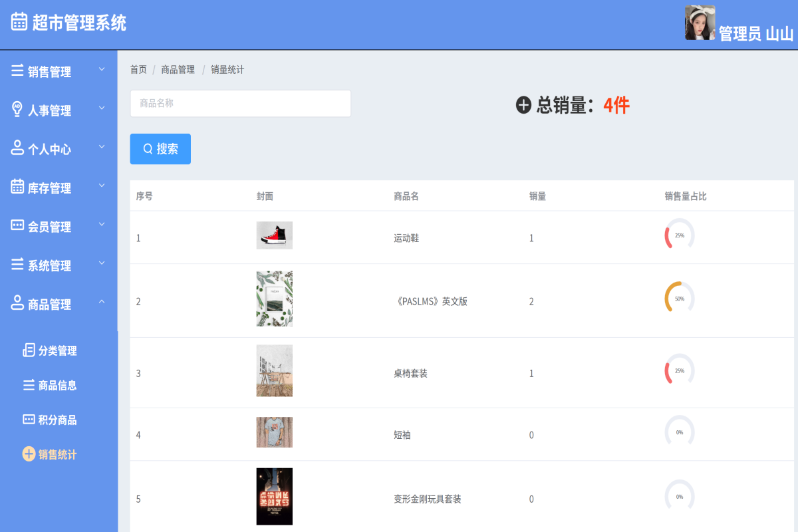Select the 会员管理 card icon

19,226
